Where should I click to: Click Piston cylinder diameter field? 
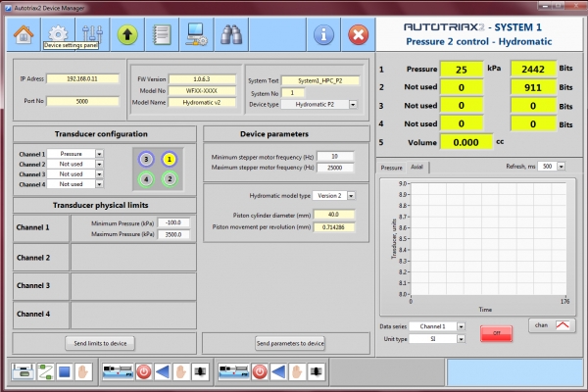(334, 215)
